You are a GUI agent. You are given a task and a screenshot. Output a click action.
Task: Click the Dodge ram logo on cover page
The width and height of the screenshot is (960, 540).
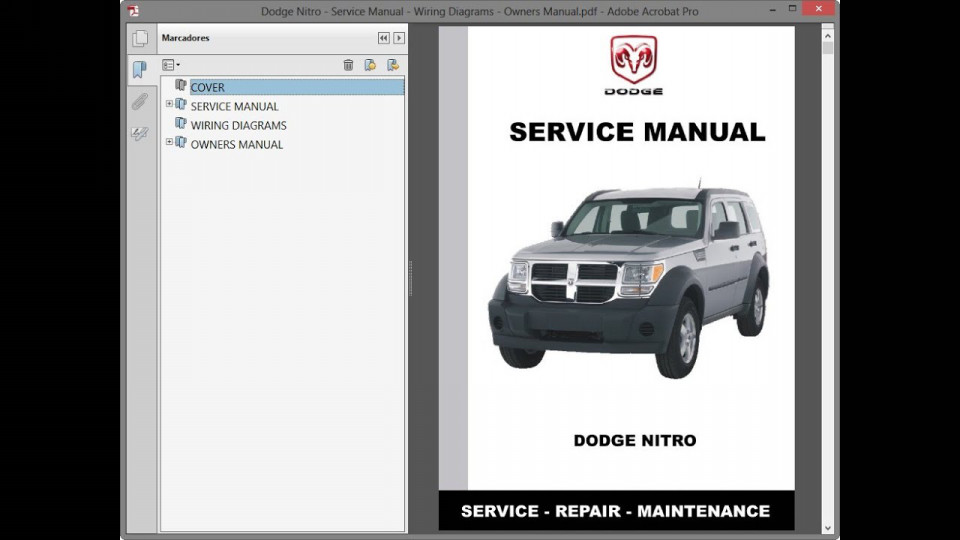tap(634, 65)
